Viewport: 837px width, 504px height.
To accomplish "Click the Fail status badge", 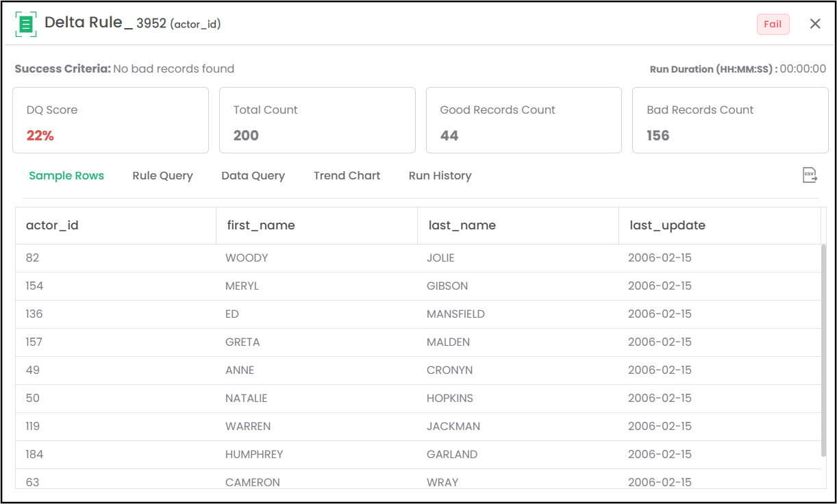I will click(x=773, y=24).
